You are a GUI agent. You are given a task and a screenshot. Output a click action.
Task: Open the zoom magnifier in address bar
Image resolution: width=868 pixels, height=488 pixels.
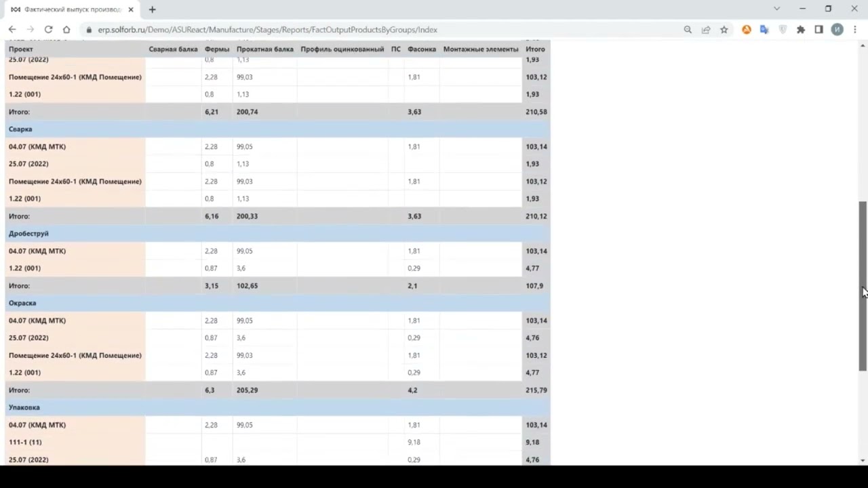[x=688, y=30]
